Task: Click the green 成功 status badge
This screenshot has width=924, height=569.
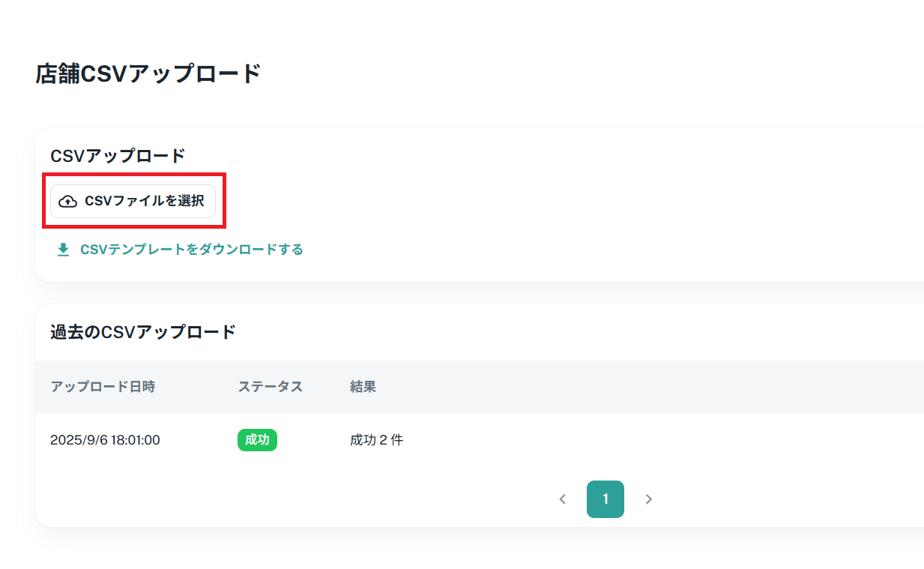Action: (x=257, y=440)
